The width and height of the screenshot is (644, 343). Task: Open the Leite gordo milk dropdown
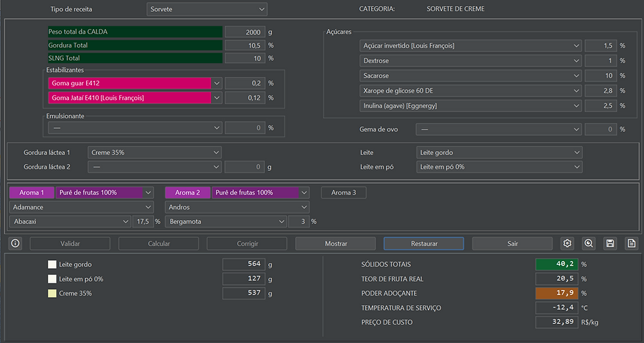[499, 152]
